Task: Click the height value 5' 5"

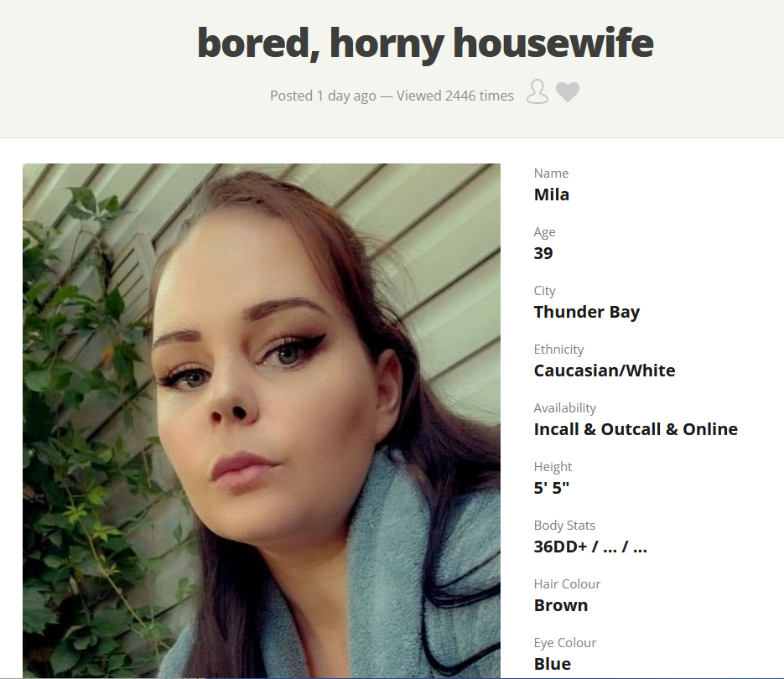Action: [x=552, y=488]
